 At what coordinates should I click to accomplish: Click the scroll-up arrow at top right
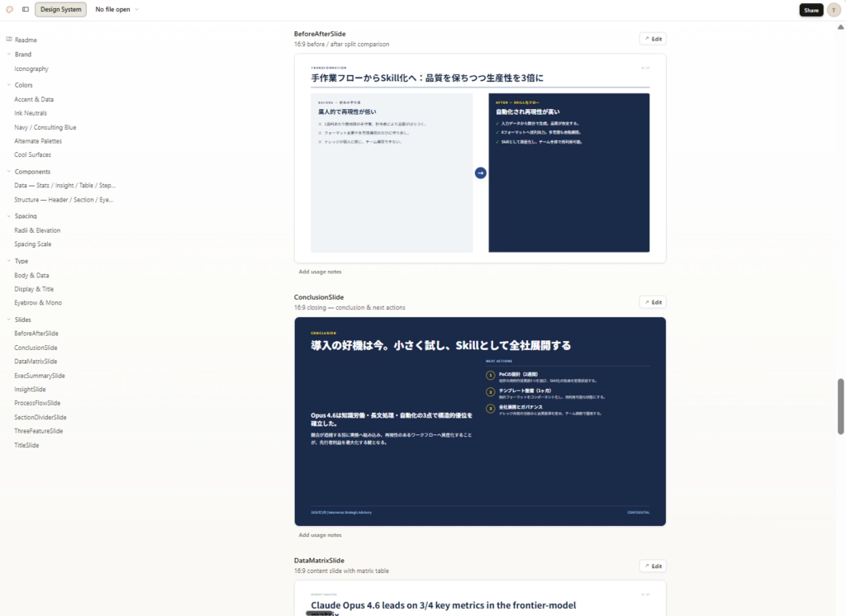[x=840, y=26]
